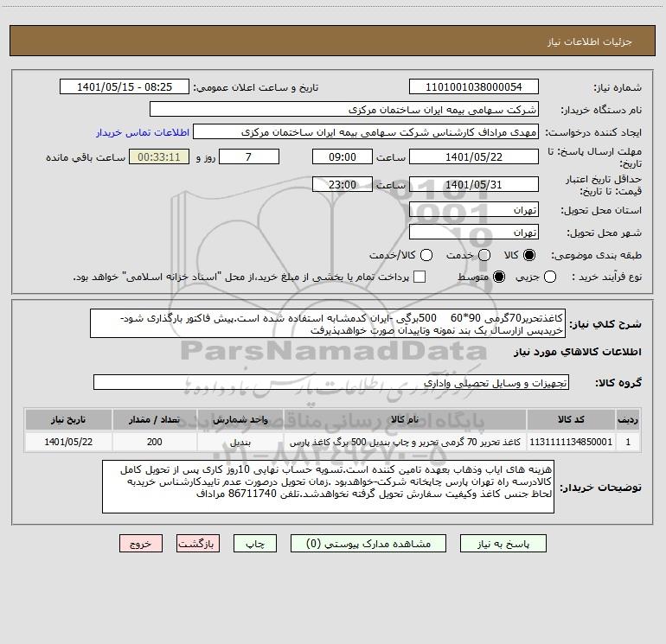The image size is (666, 644).
Task: Click the خروج button
Action: pos(141,544)
